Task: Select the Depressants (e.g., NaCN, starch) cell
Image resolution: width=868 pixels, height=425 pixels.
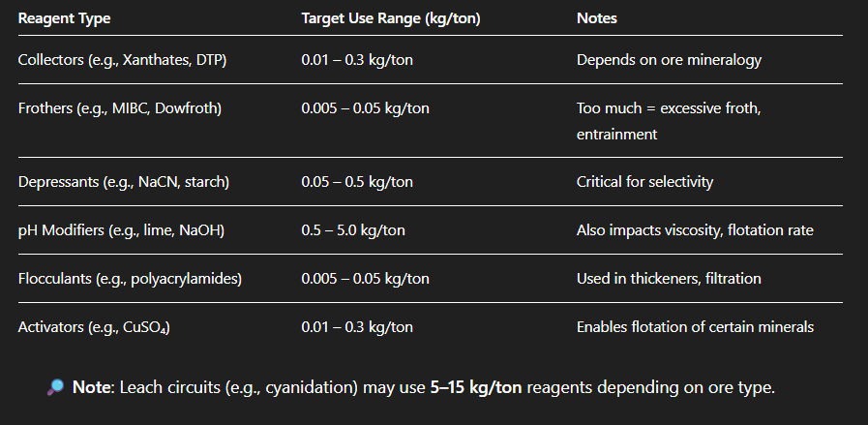Action: click(124, 182)
